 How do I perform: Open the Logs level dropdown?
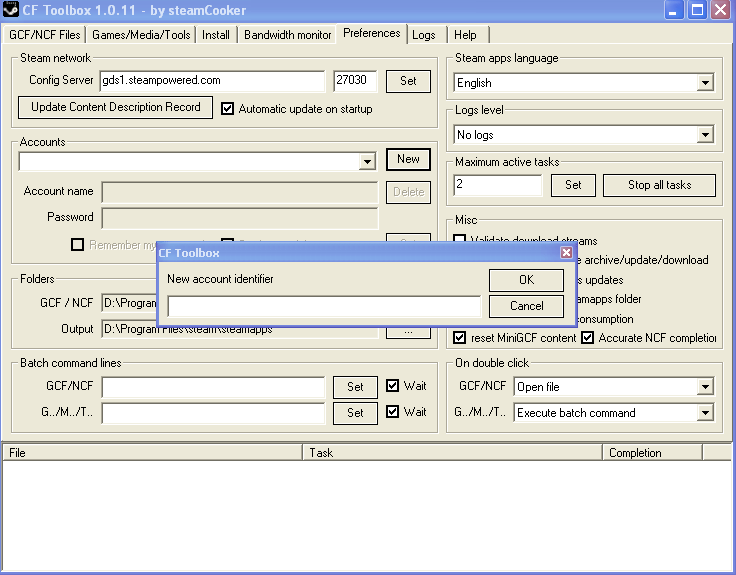(705, 135)
